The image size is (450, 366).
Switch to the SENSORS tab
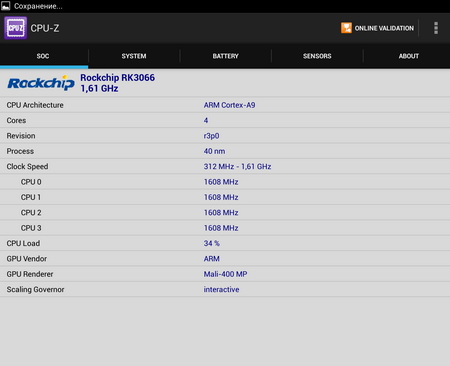tap(317, 56)
